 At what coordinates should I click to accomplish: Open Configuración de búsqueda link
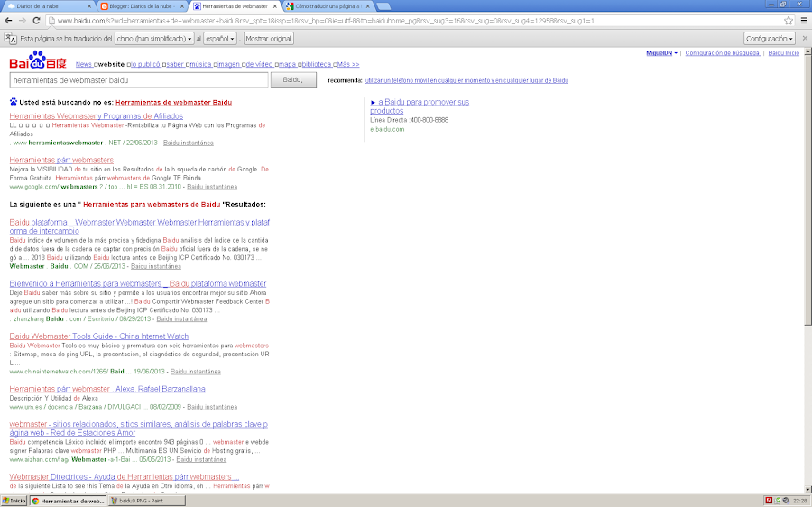[723, 53]
